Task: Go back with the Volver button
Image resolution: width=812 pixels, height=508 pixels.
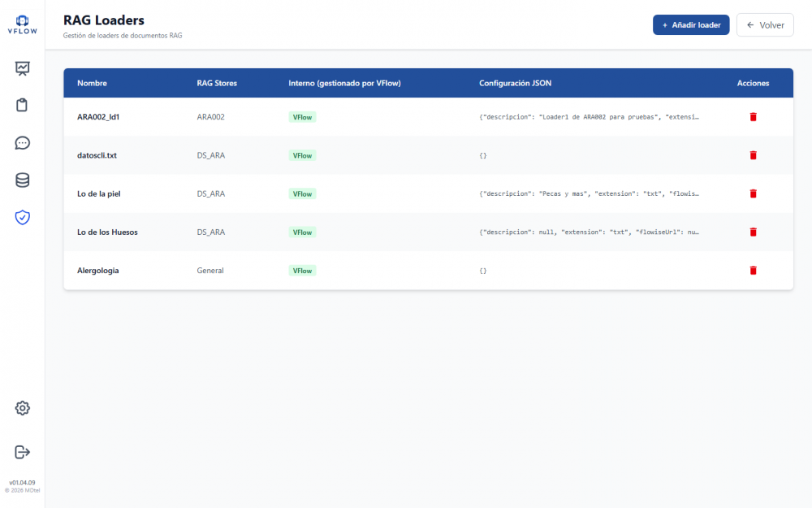Action: point(765,25)
